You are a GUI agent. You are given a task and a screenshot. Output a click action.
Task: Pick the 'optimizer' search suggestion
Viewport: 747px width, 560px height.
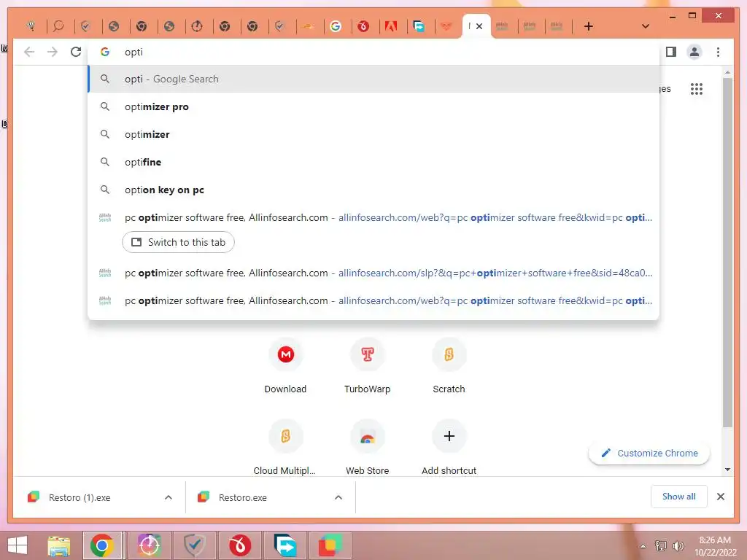click(373, 134)
